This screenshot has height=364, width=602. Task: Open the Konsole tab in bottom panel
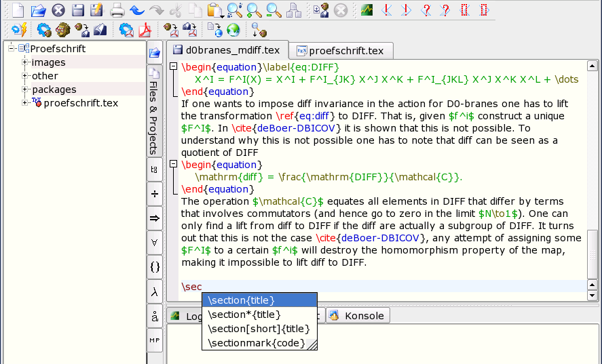point(358,316)
